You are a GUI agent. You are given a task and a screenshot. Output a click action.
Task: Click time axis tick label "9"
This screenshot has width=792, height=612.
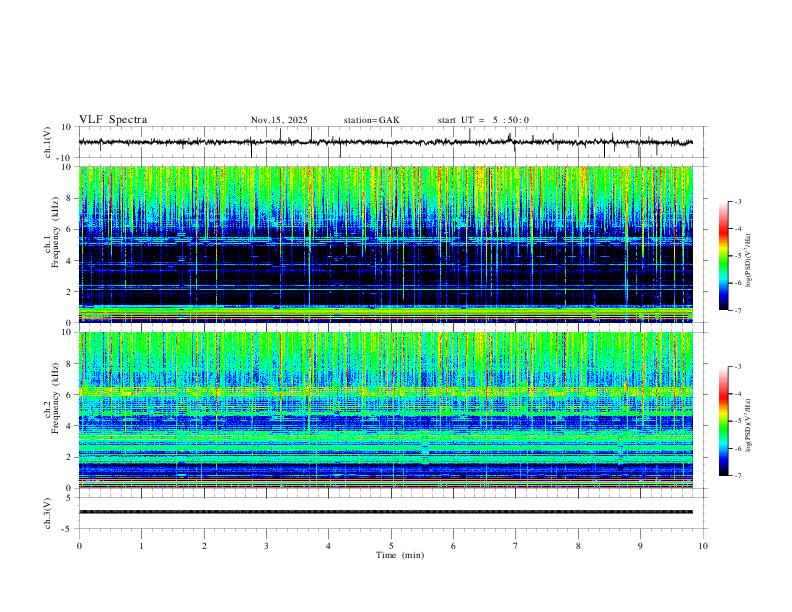[640, 546]
